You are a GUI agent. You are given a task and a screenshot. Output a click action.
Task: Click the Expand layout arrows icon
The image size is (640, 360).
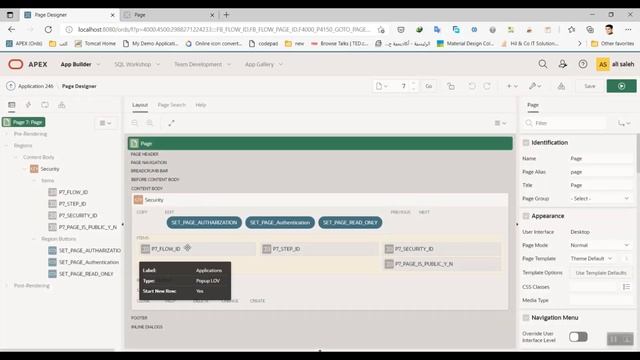(171, 123)
